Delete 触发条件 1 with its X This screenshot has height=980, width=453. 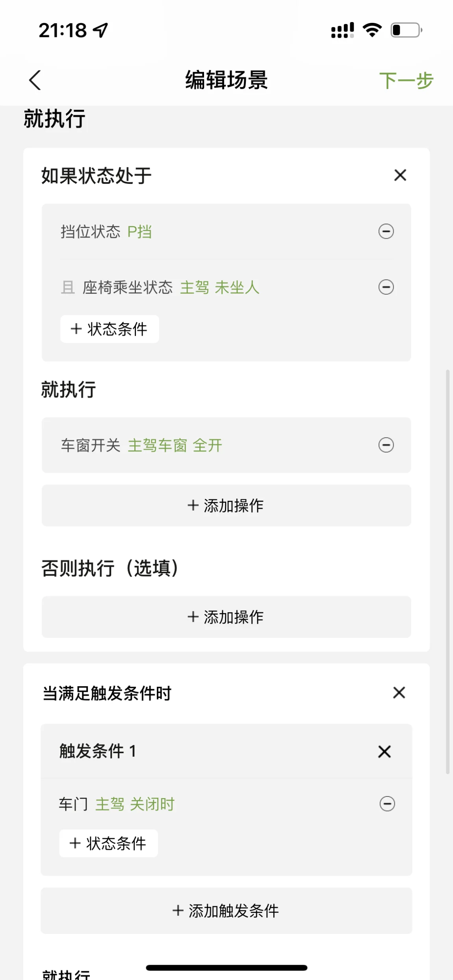coord(384,752)
